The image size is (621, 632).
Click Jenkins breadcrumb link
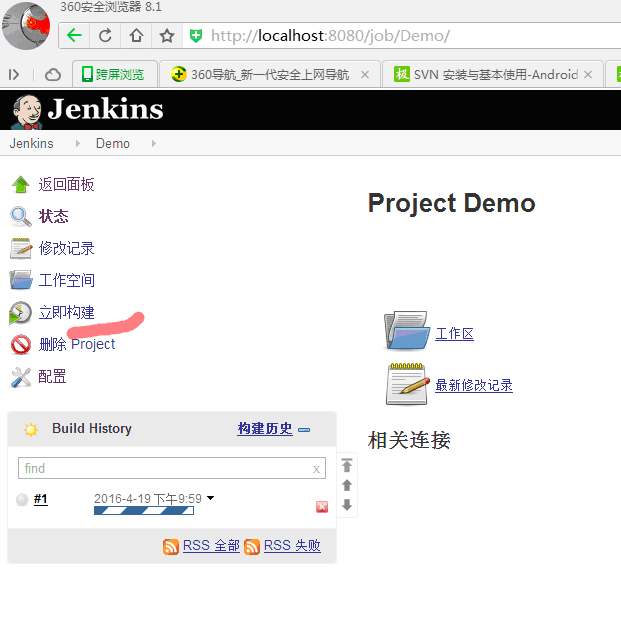coord(31,143)
